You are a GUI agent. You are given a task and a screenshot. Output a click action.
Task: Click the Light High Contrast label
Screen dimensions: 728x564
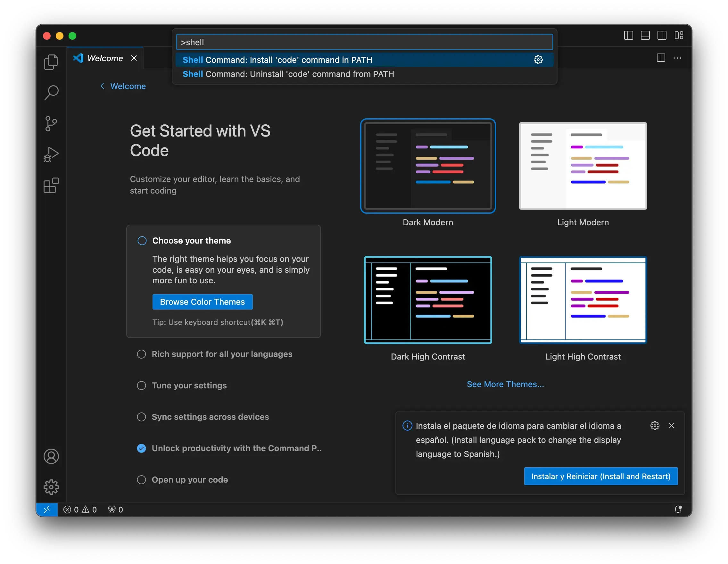(583, 357)
